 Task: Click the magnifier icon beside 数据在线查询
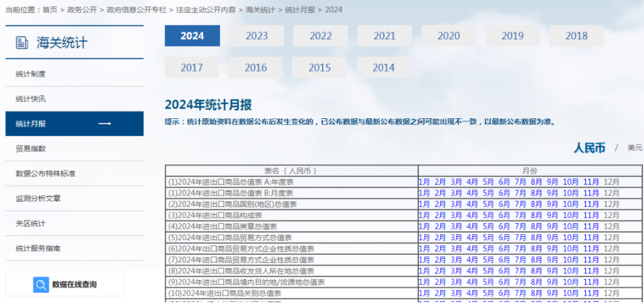click(x=41, y=285)
